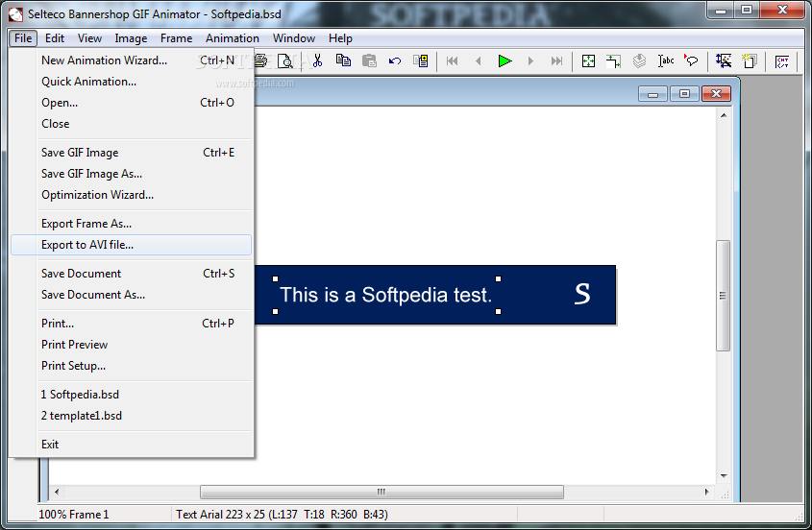Click the crop/resize canvas icon
This screenshot has width=812, height=530.
click(614, 61)
